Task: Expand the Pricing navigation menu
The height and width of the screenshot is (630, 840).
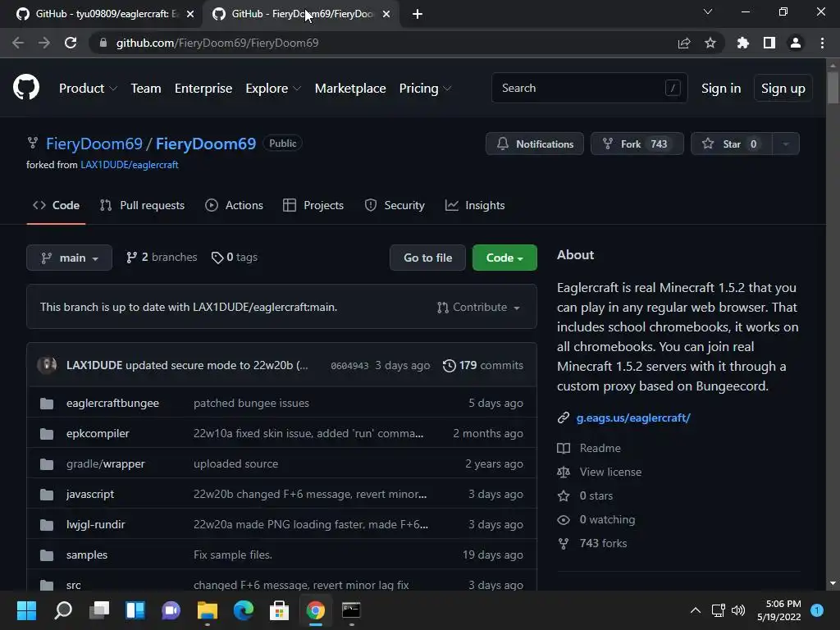Action: [x=426, y=89]
